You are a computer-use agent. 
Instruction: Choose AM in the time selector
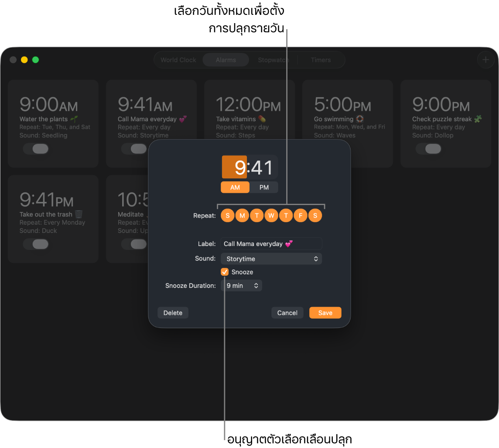(235, 188)
